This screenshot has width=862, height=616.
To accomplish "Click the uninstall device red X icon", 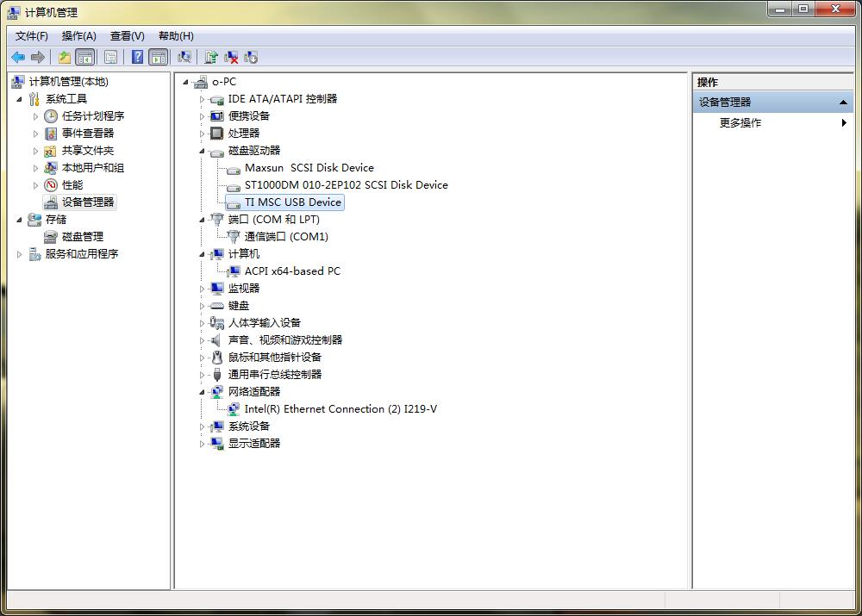I will pos(231,57).
